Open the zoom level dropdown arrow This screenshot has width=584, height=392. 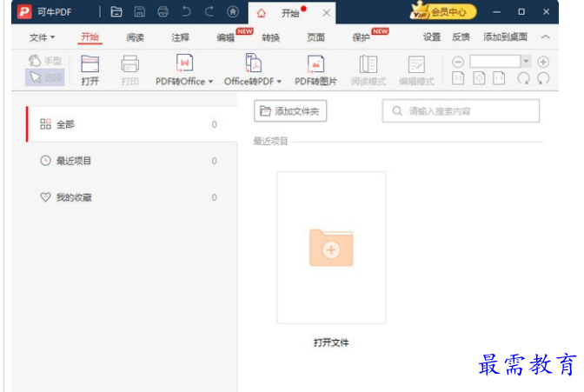pyautogui.click(x=526, y=61)
